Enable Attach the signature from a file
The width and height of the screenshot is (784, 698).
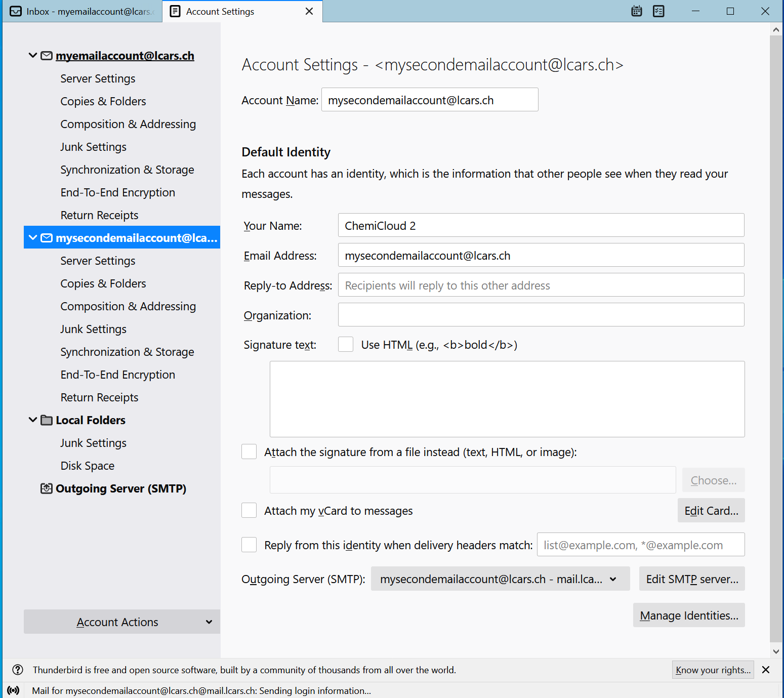249,452
